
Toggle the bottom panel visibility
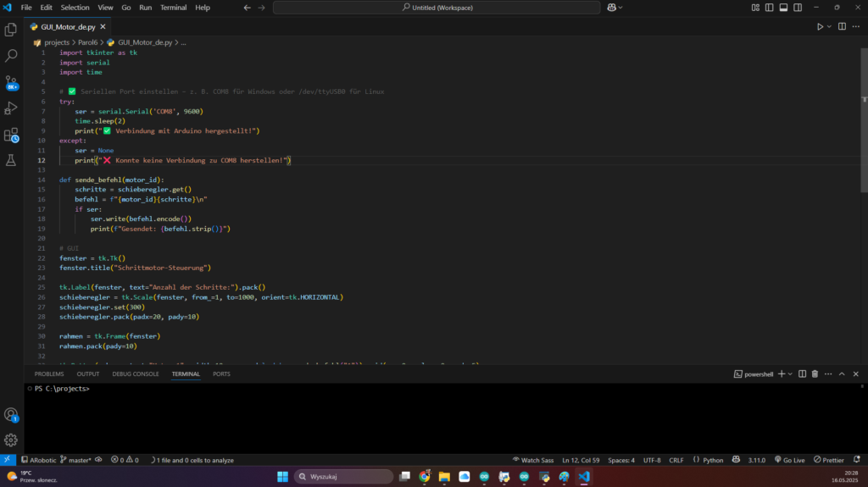pos(783,8)
